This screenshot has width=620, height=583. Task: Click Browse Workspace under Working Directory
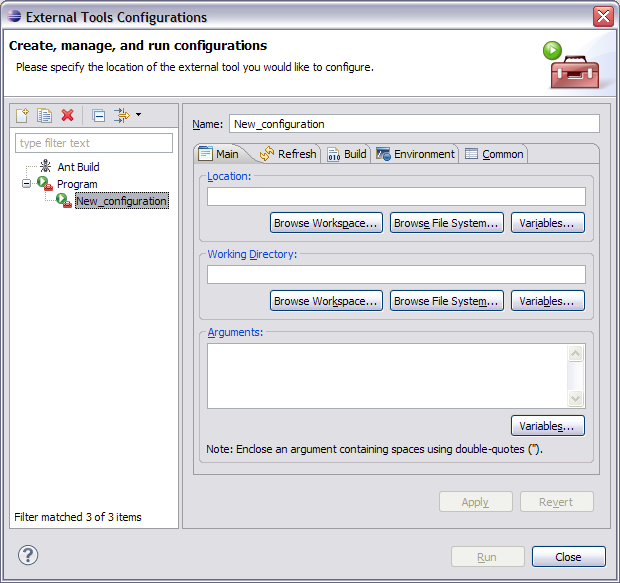326,301
